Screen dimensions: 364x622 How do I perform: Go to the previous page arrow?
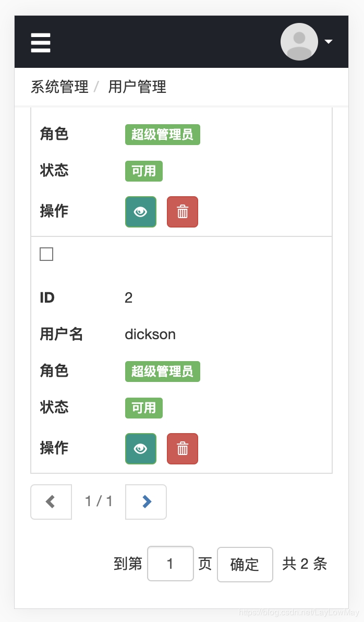pos(51,502)
